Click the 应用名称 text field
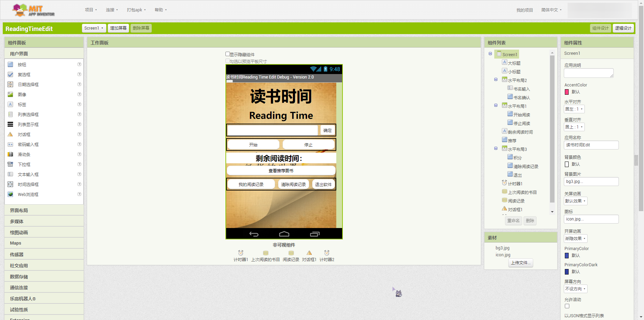Screen dimensions: 644x320 tap(591, 145)
